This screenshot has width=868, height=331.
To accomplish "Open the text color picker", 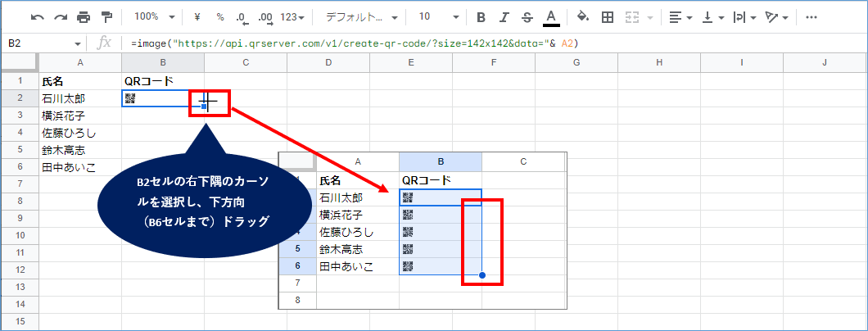I will 551,18.
